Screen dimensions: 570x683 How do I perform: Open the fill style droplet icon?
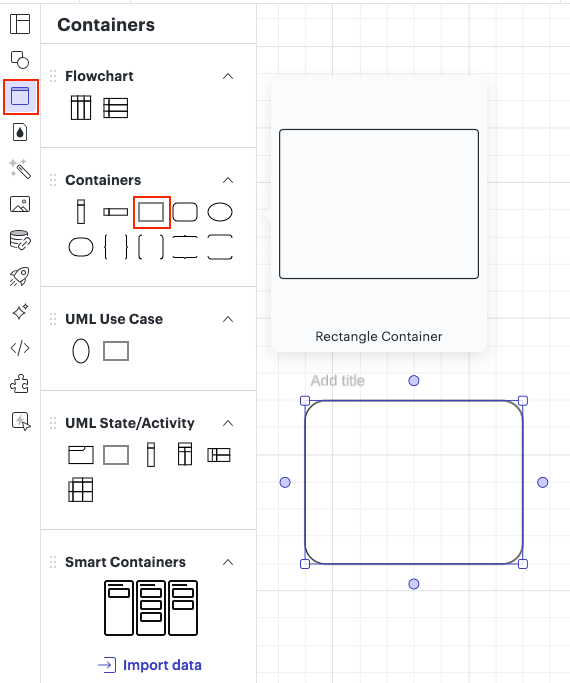point(20,132)
